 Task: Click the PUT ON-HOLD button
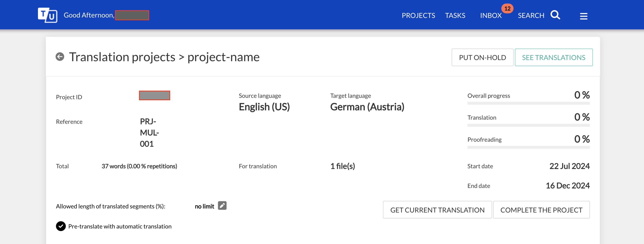pyautogui.click(x=483, y=57)
